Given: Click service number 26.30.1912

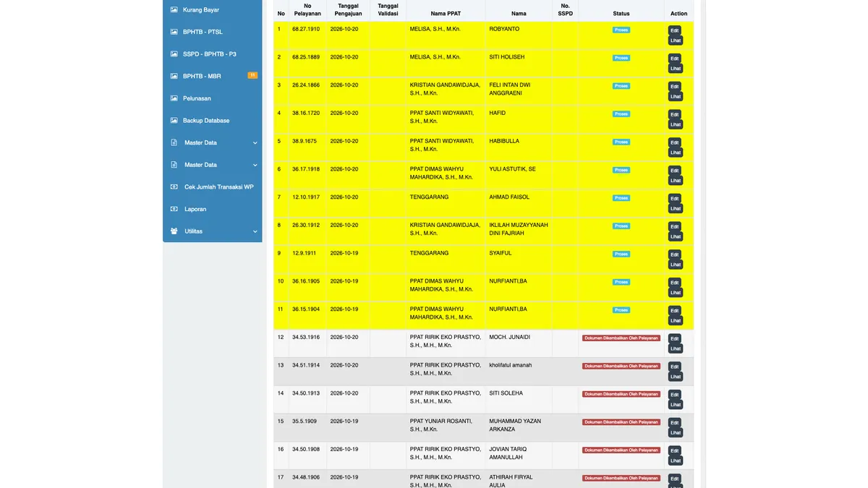Looking at the screenshot, I should 306,225.
